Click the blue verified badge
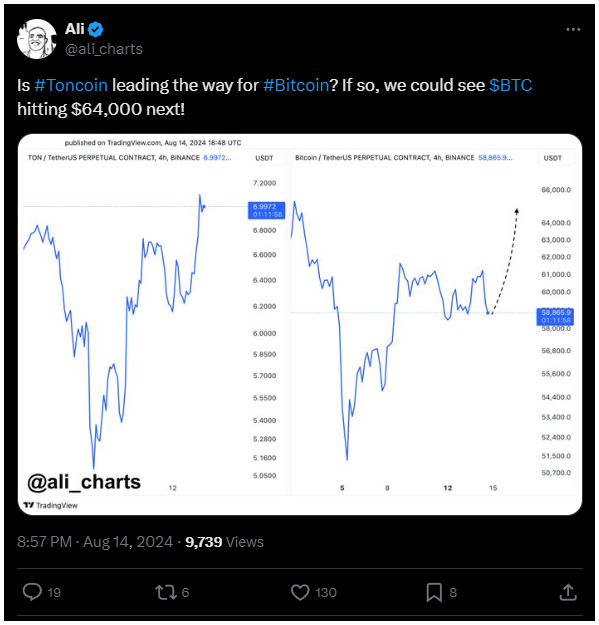Screen dimensions: 599x625 96,29
